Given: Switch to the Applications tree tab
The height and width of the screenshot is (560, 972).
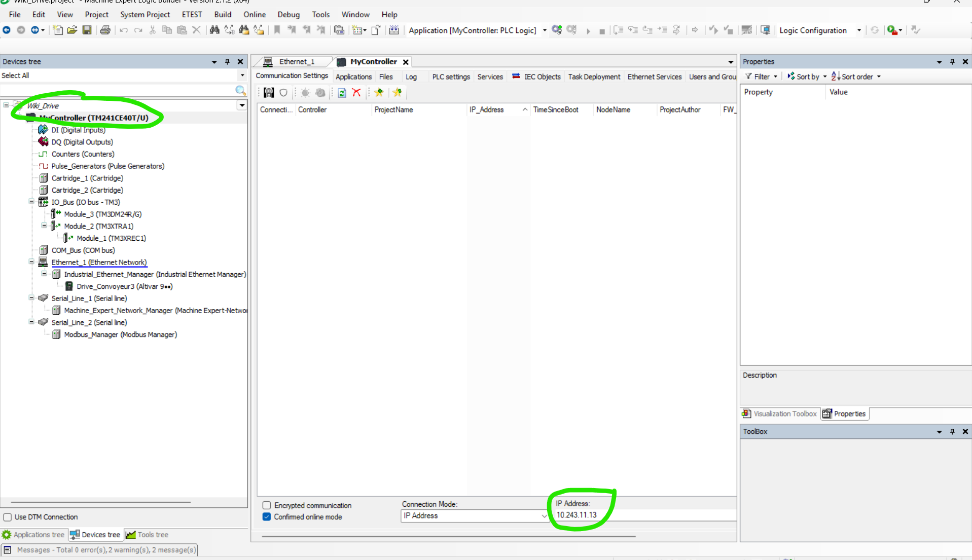Looking at the screenshot, I should (x=33, y=535).
